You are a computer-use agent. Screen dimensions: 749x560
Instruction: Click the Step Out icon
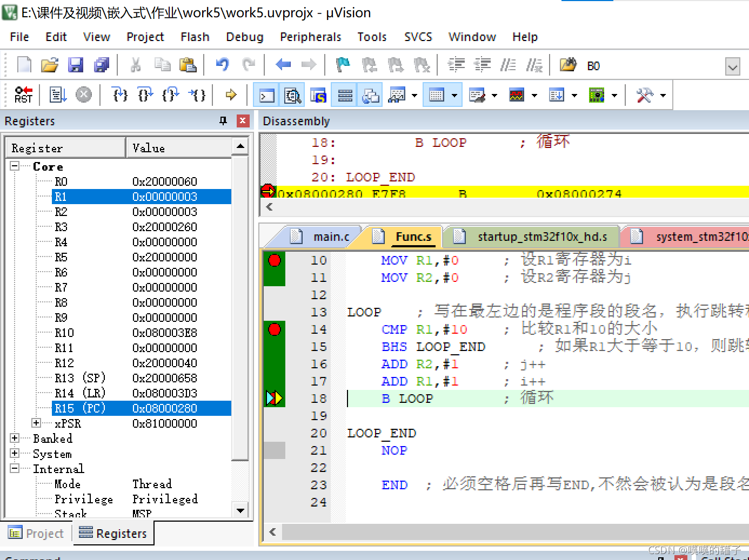[x=171, y=95]
